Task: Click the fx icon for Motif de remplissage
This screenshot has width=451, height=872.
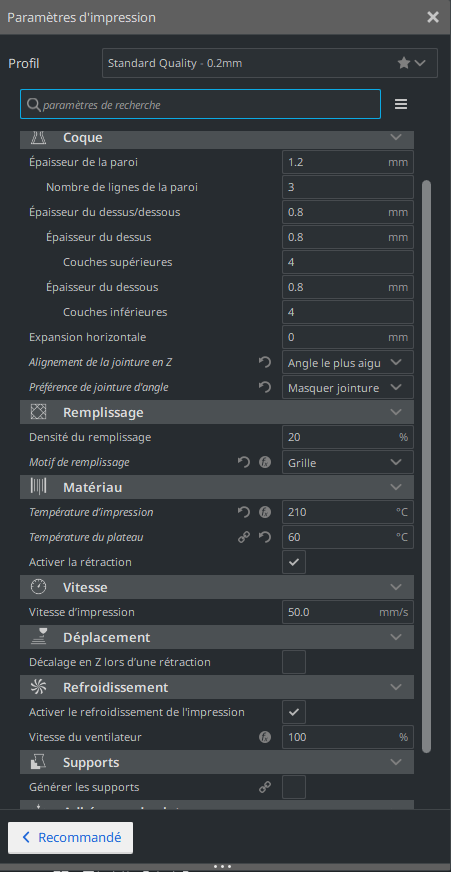Action: tap(265, 462)
